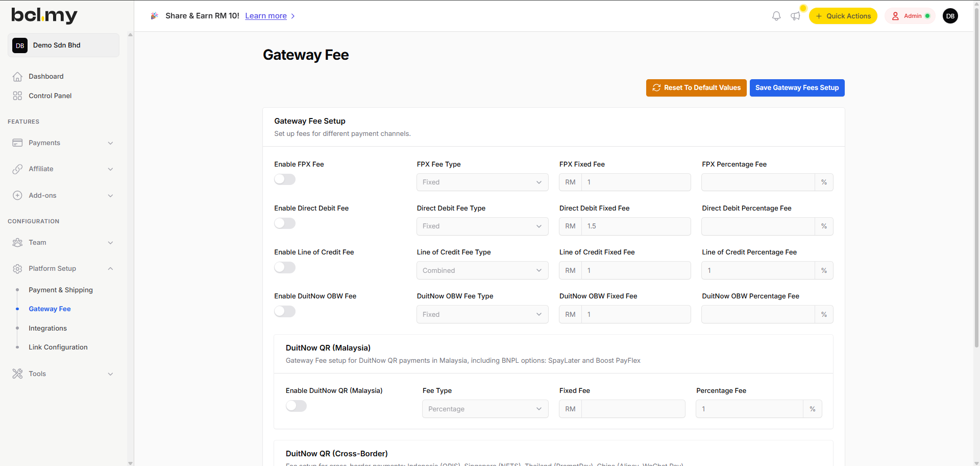The width and height of the screenshot is (980, 466).
Task: Select Gateway Fee in sidebar
Action: tap(50, 309)
